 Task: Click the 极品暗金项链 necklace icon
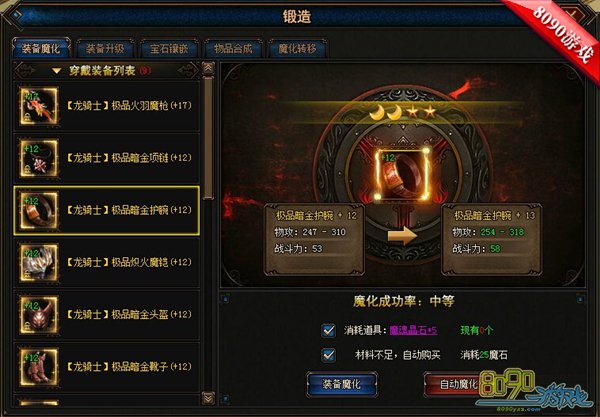39,158
